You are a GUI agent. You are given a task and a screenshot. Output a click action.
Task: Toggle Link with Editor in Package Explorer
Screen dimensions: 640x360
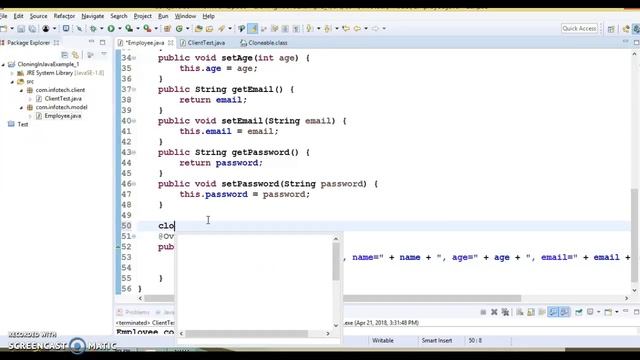[76, 55]
